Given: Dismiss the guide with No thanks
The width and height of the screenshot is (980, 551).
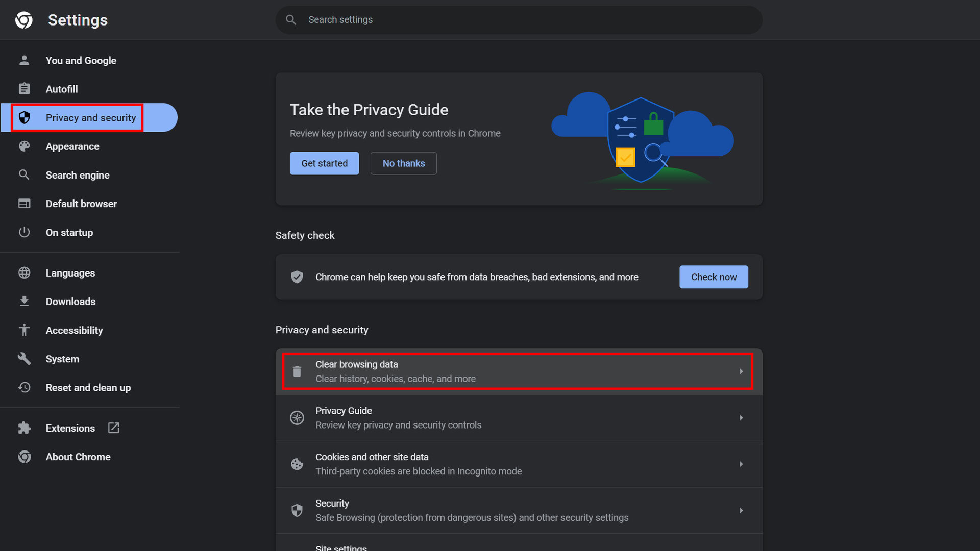Looking at the screenshot, I should click(x=403, y=163).
